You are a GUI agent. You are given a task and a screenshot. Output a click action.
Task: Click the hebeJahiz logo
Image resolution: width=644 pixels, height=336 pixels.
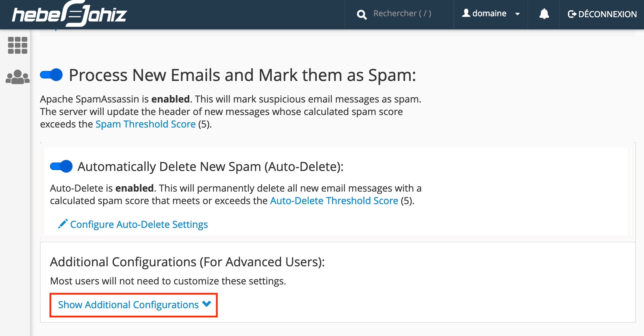(69, 14)
